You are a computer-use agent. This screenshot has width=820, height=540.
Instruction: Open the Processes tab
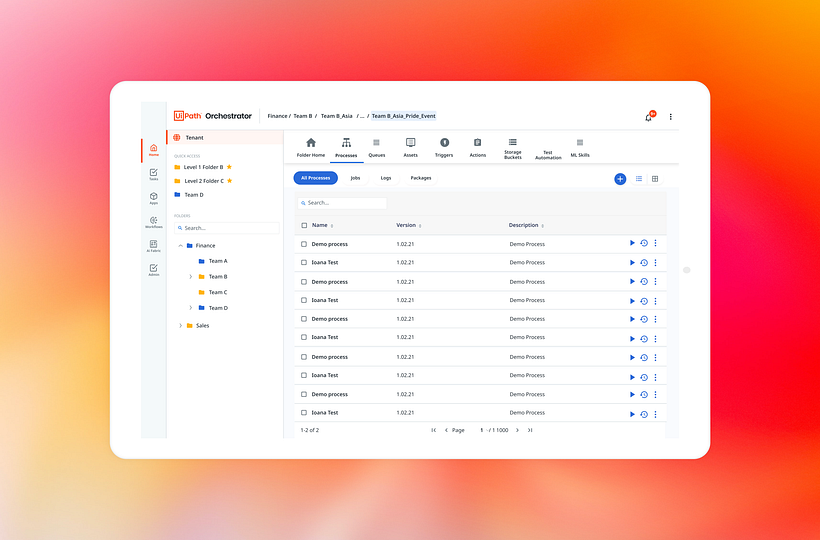[346, 148]
